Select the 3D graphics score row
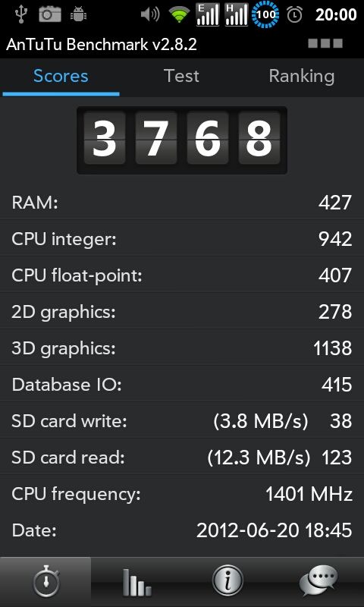364x607 pixels. pyautogui.click(x=182, y=348)
